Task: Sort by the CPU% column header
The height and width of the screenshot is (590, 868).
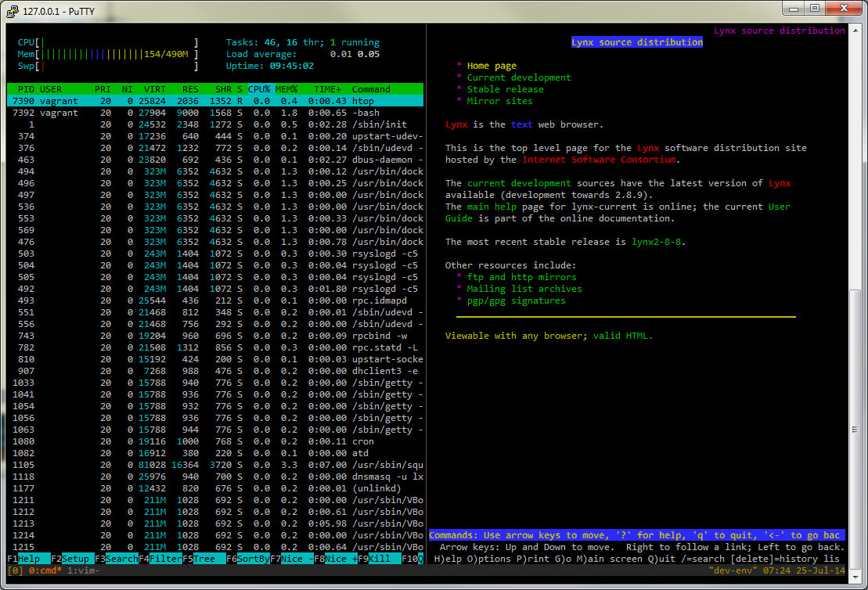Action: [x=259, y=89]
